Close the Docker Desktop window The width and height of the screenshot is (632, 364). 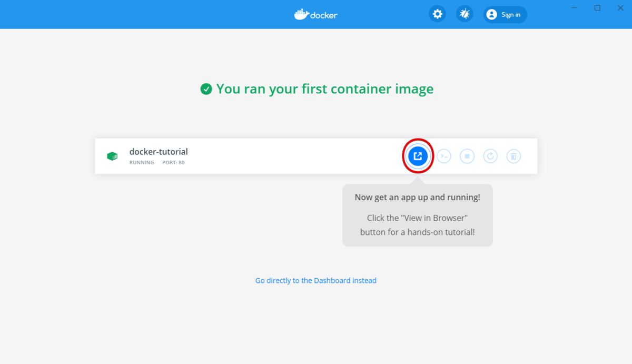point(620,7)
